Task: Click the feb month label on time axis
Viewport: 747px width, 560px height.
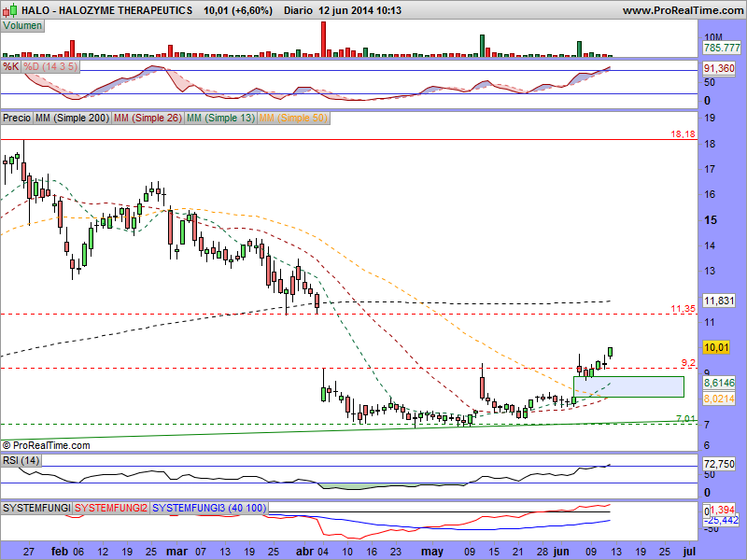Action: tap(59, 552)
